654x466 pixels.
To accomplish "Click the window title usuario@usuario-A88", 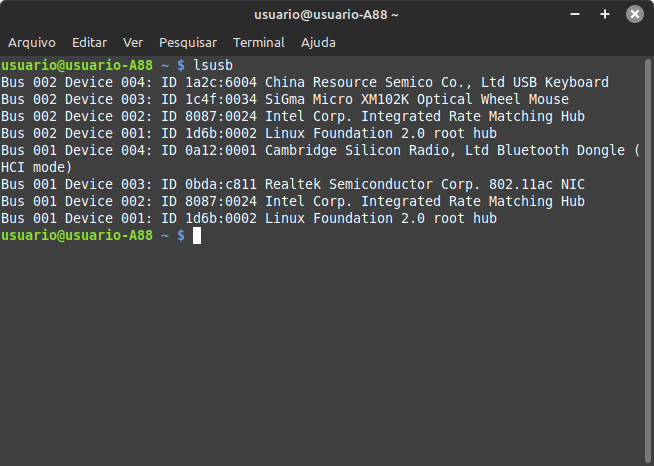I will pos(326,15).
